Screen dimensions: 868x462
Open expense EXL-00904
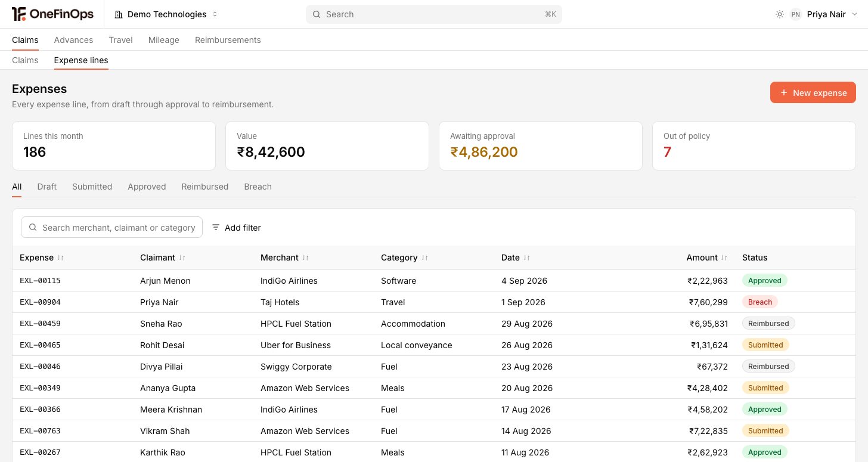pyautogui.click(x=40, y=302)
